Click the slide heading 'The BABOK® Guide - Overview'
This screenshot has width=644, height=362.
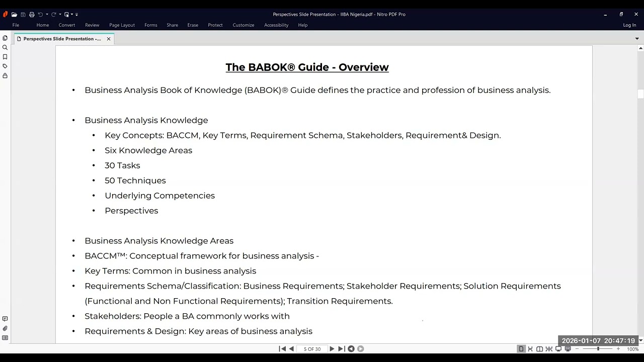pos(307,67)
